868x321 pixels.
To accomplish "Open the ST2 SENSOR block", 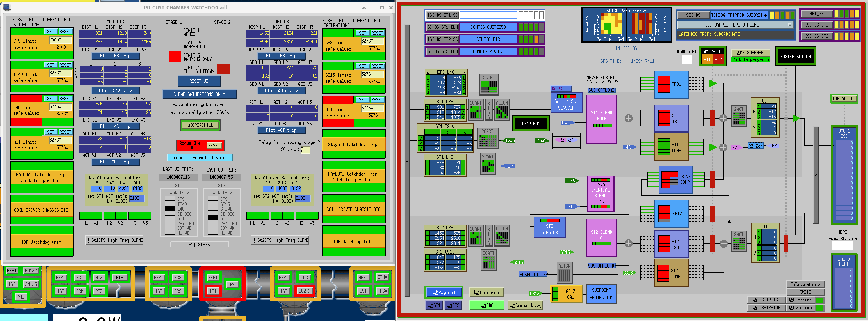I will pyautogui.click(x=549, y=227).
